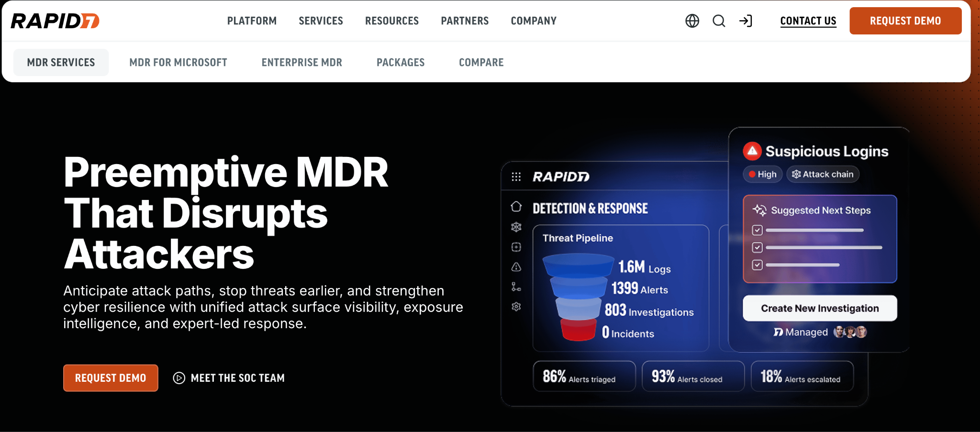980x432 pixels.
Task: Click the Rapid7 logo inside dashboard
Action: [x=561, y=177]
